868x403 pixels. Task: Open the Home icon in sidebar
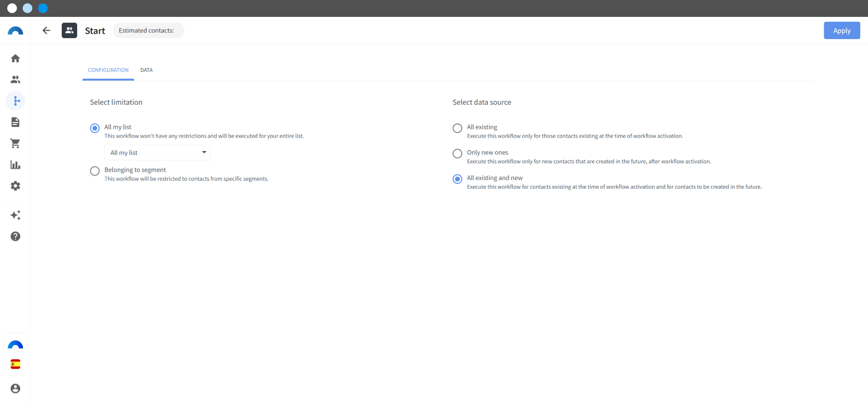(x=15, y=58)
